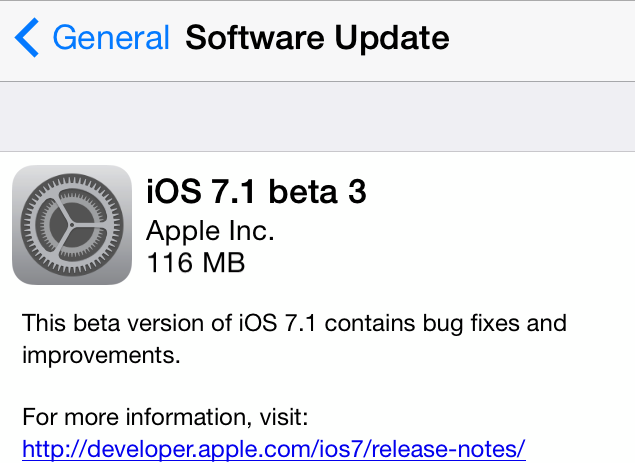Tap the blue back chevron arrow

click(27, 39)
